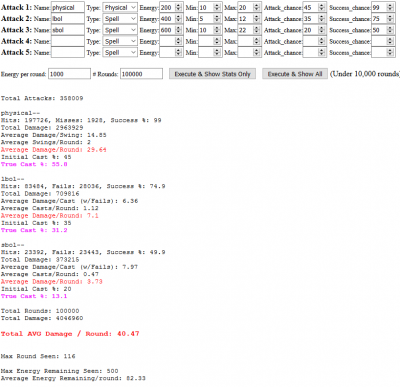Focus the empty Attack 5 Name field

pyautogui.click(x=68, y=52)
